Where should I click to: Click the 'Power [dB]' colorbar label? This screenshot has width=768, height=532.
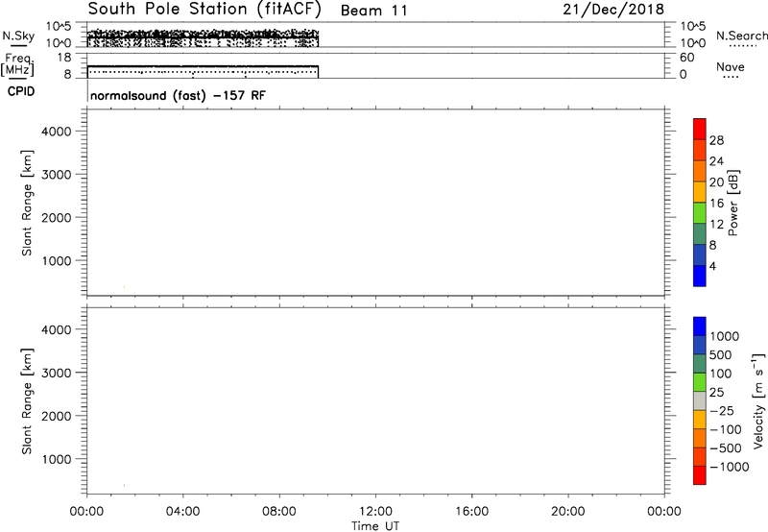(x=733, y=203)
